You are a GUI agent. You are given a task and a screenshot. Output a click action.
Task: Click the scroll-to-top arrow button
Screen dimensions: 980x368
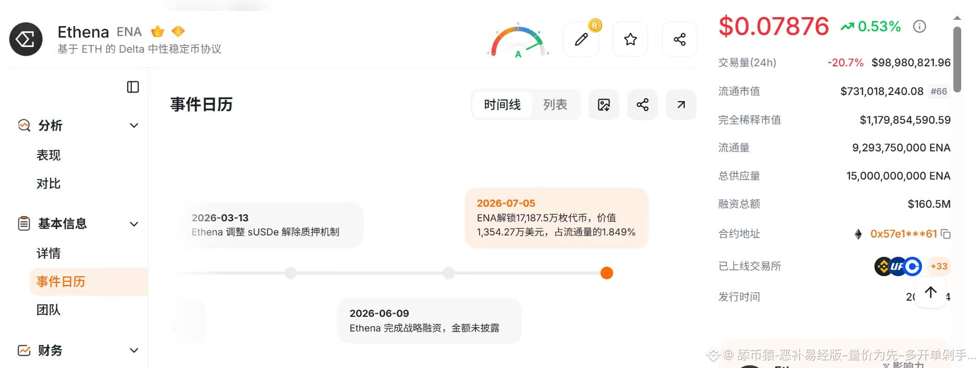click(x=931, y=293)
